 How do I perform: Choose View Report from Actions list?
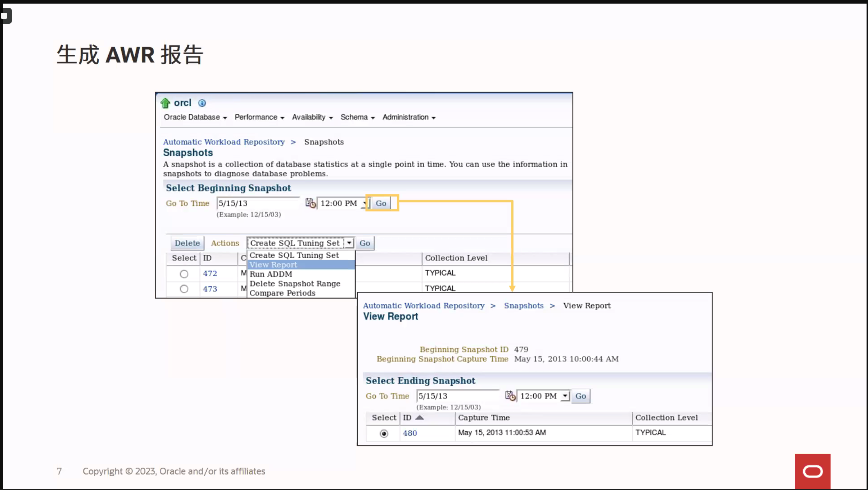[x=301, y=265]
